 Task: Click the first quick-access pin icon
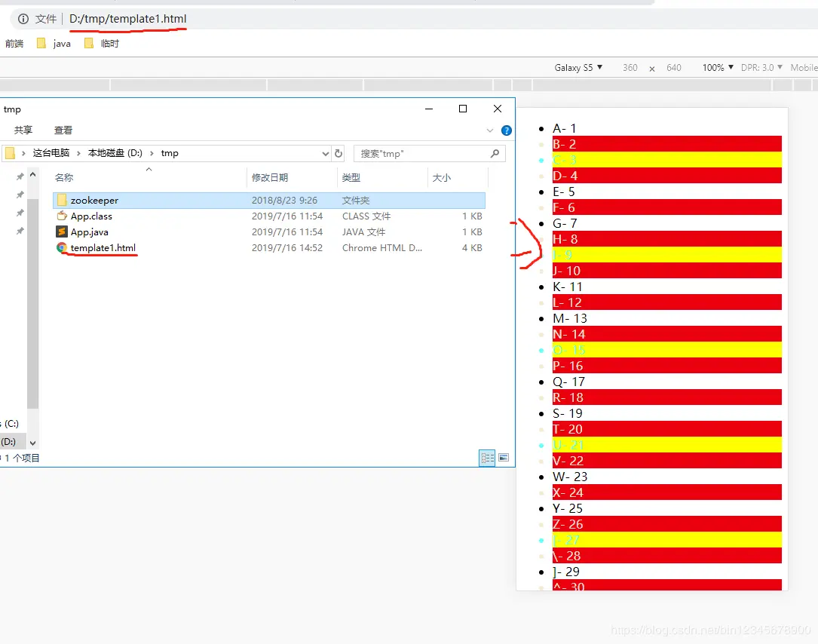[x=20, y=177]
